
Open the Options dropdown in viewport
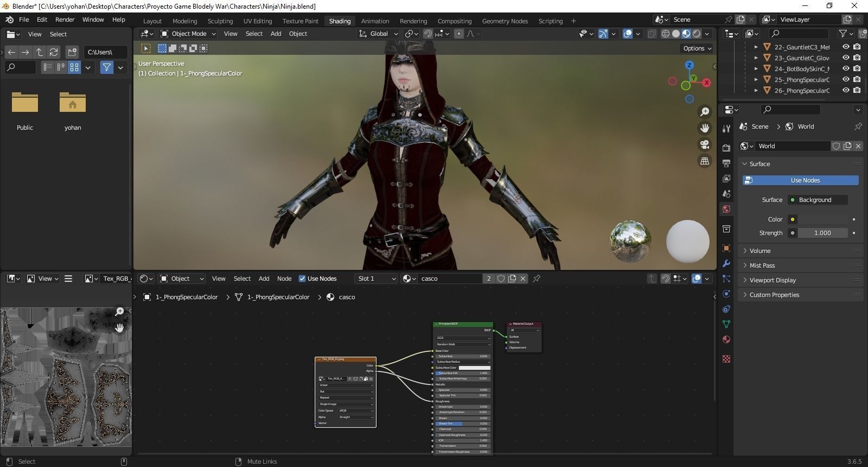pyautogui.click(x=697, y=48)
